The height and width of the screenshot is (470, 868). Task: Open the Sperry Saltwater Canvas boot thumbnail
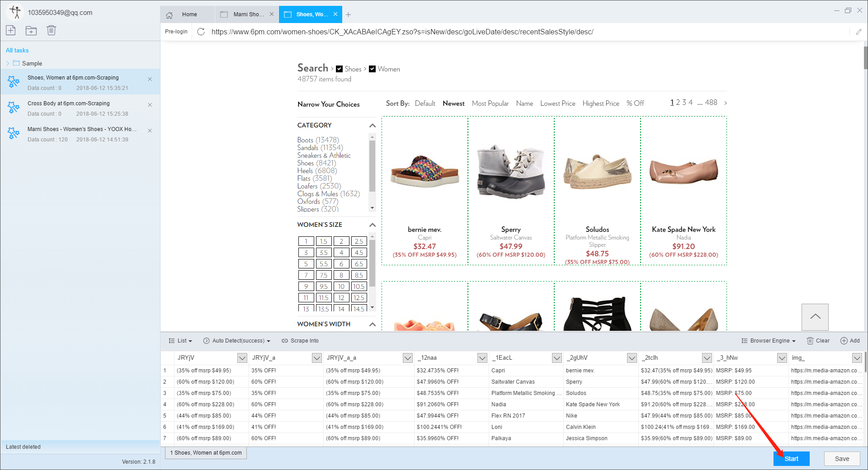[x=511, y=172]
